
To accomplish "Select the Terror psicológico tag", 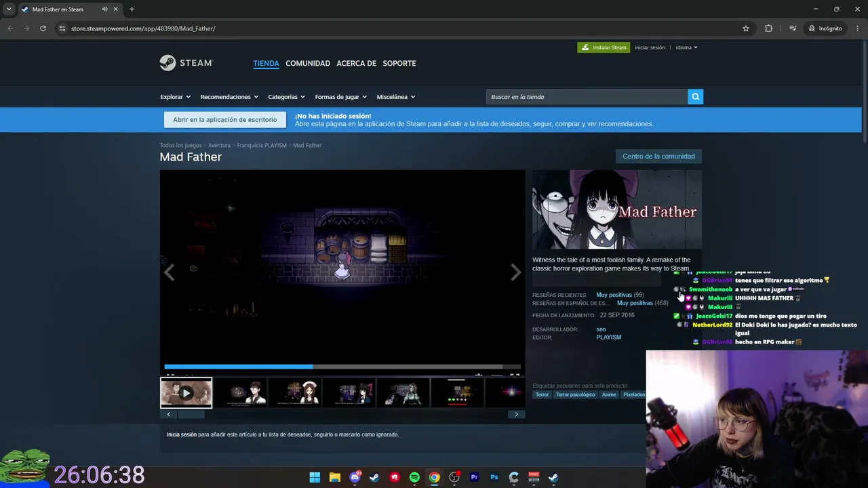I will point(575,394).
